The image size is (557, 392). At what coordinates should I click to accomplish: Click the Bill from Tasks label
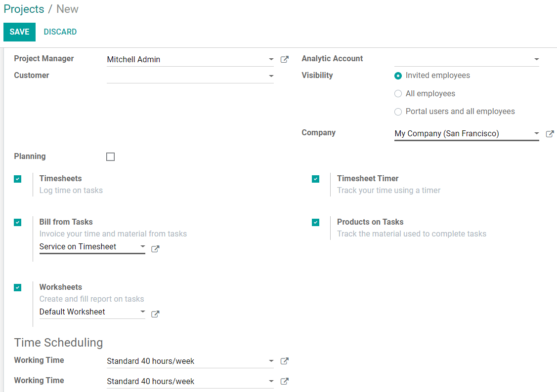coord(66,222)
